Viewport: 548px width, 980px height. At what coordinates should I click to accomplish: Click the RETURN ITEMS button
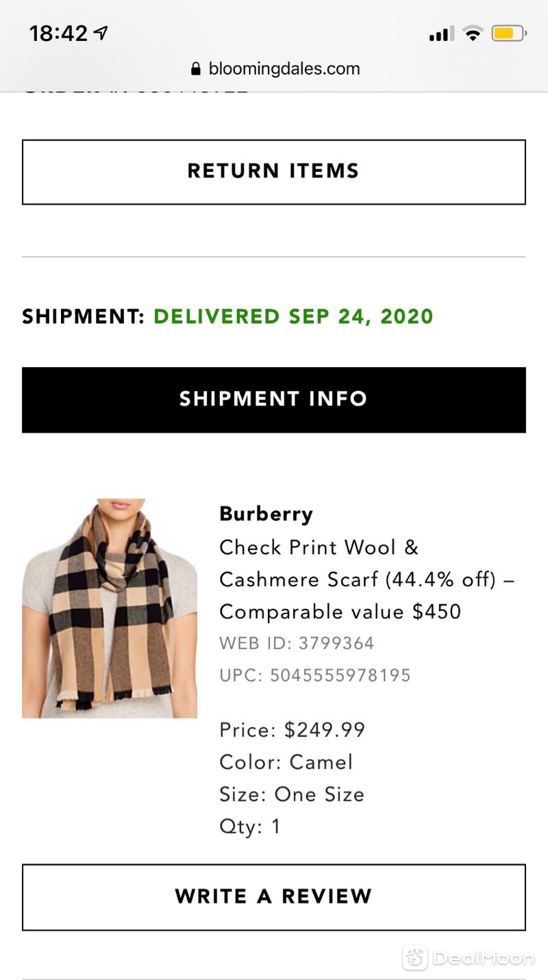[274, 172]
